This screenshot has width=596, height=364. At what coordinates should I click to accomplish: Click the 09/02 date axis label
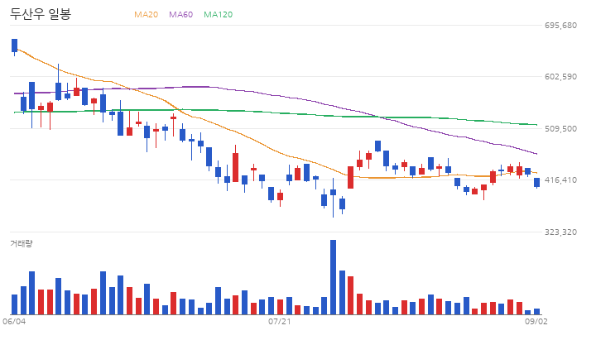pos(536,321)
